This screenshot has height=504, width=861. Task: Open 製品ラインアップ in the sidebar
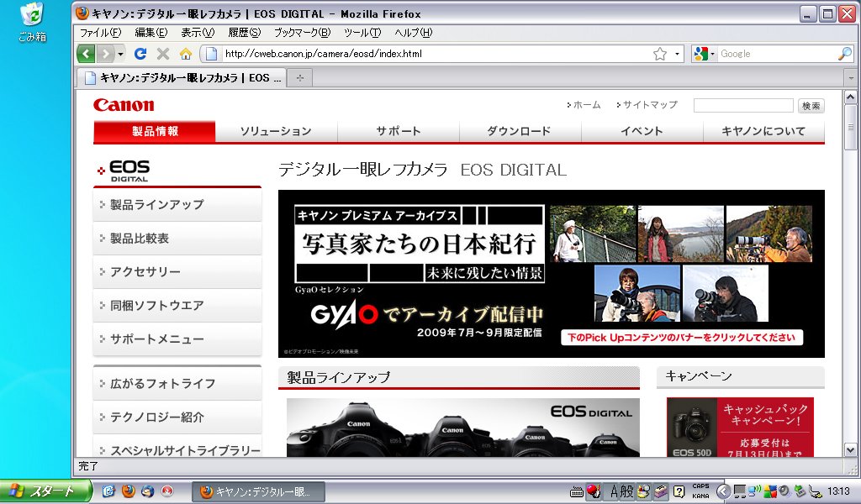177,205
